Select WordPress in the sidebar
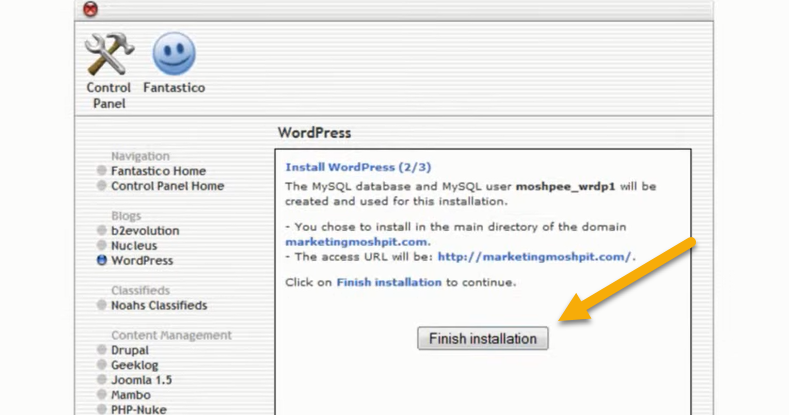 [142, 261]
